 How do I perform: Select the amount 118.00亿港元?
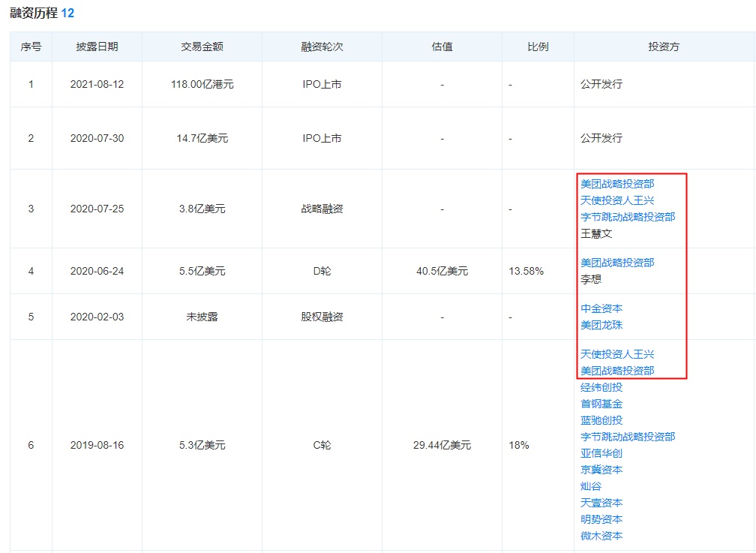(202, 84)
